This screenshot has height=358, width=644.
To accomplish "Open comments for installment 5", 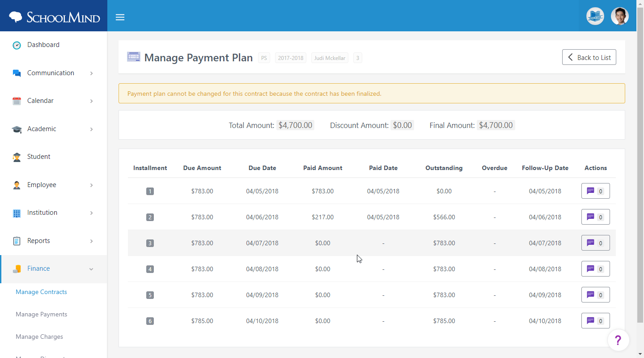I will click(x=595, y=295).
